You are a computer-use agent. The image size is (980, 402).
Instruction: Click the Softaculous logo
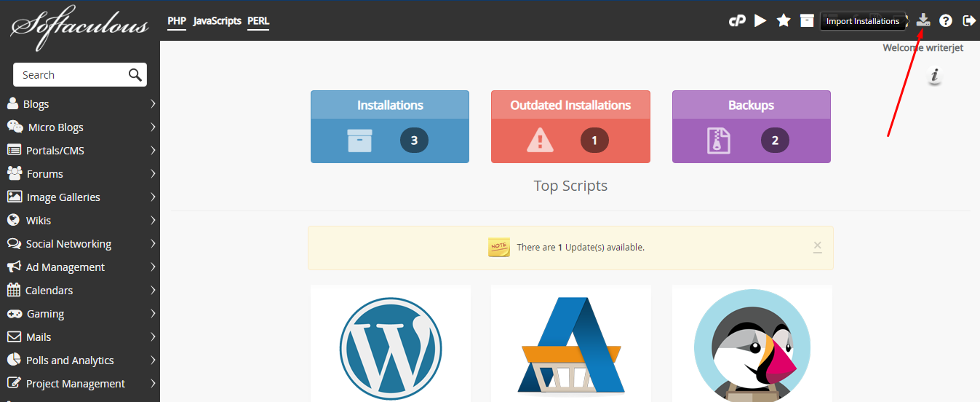coord(79,28)
